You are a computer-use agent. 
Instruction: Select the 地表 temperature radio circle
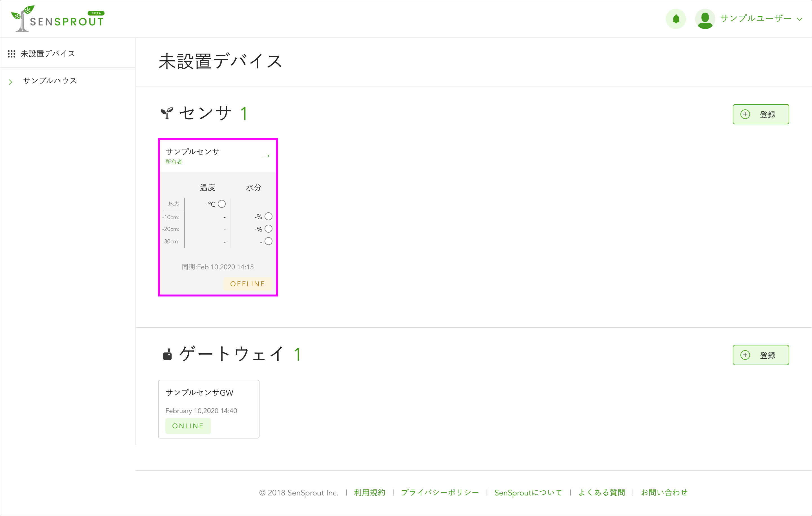221,204
